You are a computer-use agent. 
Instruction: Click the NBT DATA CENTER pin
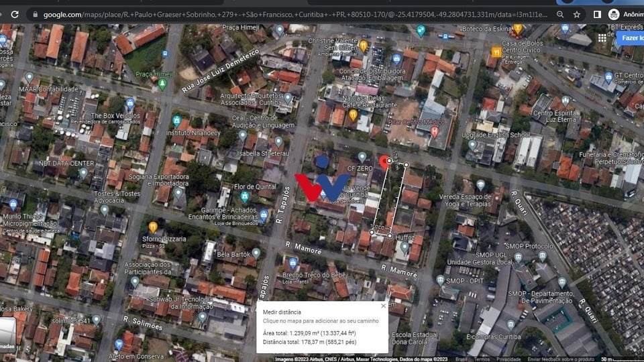(x=83, y=174)
